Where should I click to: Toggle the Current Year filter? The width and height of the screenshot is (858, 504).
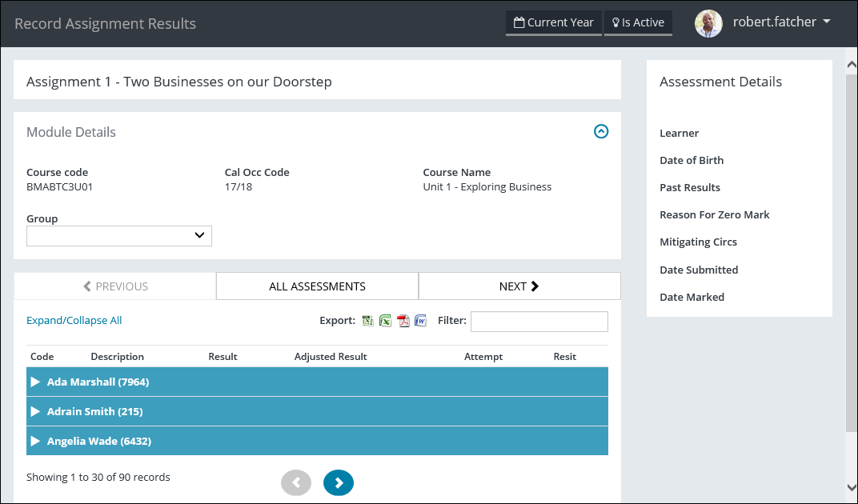point(553,22)
